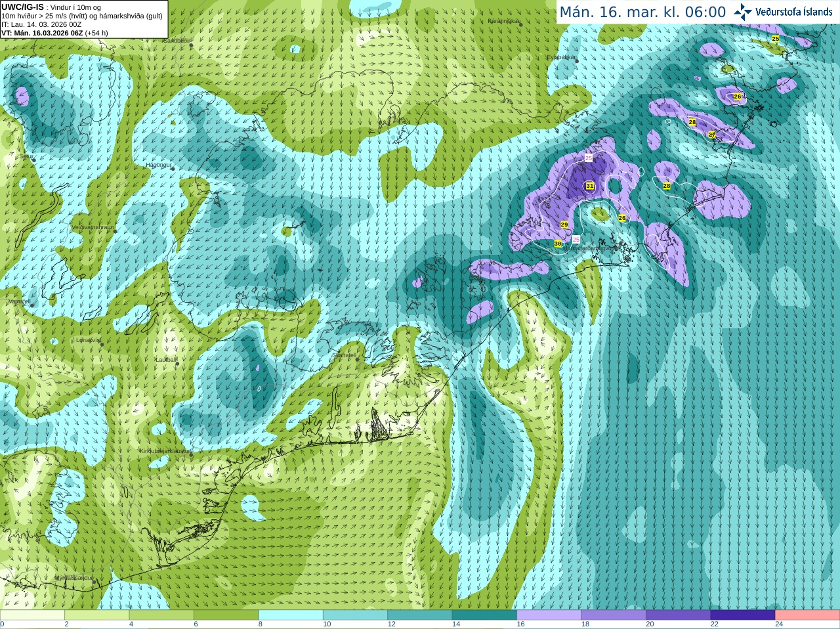The height and width of the screenshot is (629, 840).
Task: Click the VT: Mán. 16.03.2026 06Z line
Action: click(x=42, y=33)
